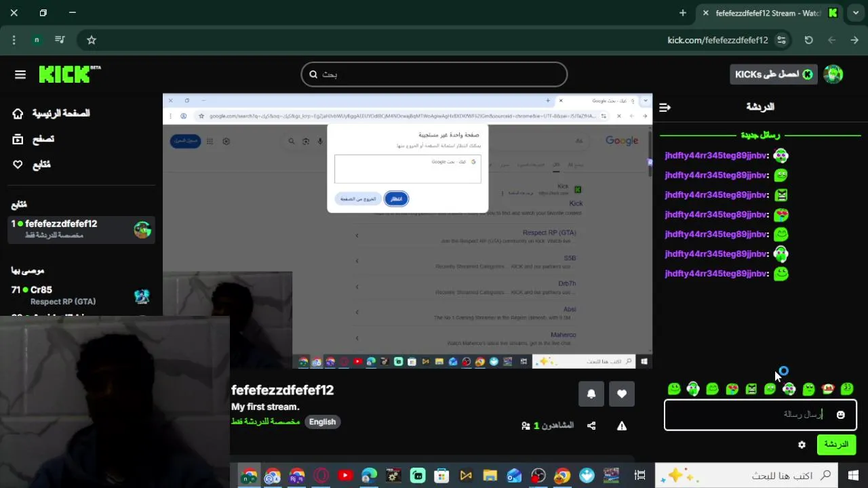Viewport: 868px width, 488px height.
Task: Open recommended channel Cr85
Action: pyautogui.click(x=81, y=296)
